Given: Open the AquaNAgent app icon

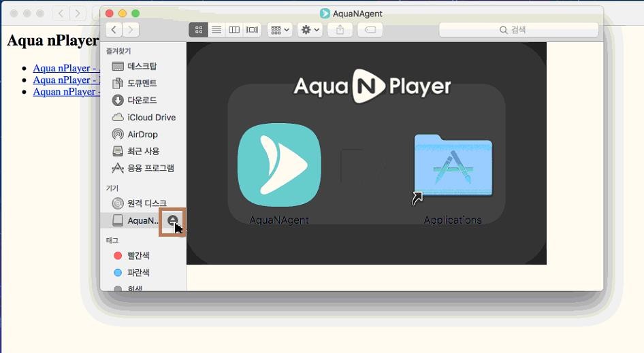Looking at the screenshot, I should pos(279,165).
